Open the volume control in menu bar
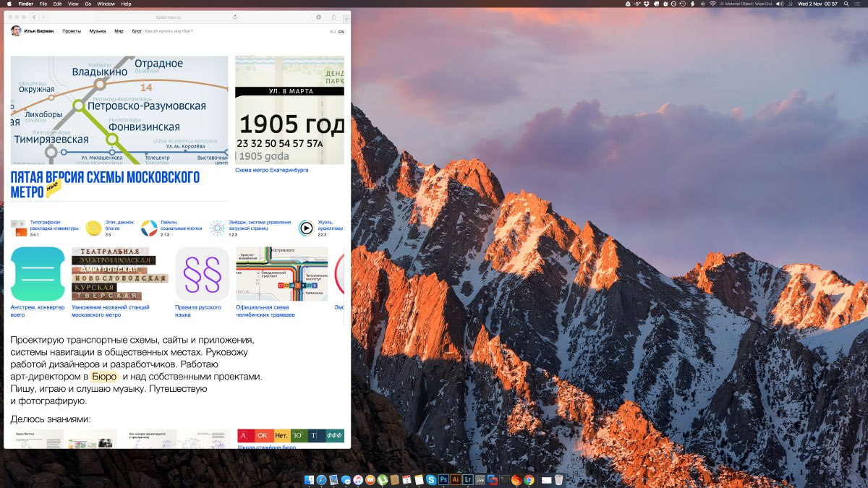 click(x=780, y=4)
